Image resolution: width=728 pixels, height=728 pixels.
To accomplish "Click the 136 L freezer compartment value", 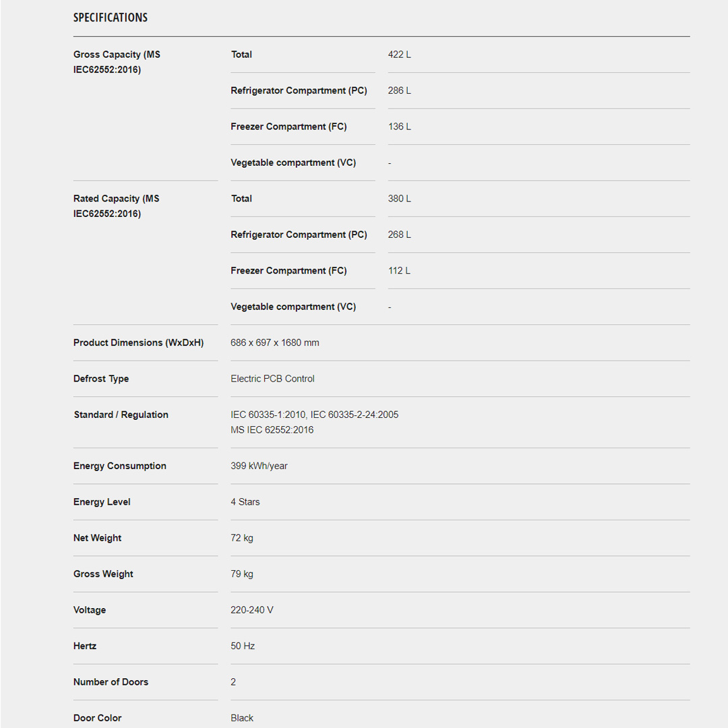I will pyautogui.click(x=399, y=127).
